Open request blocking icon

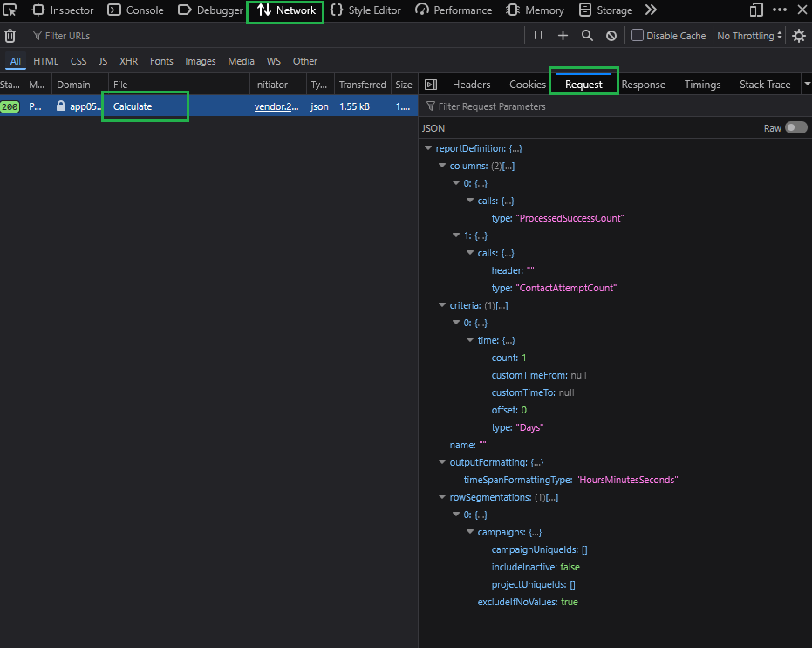(611, 36)
